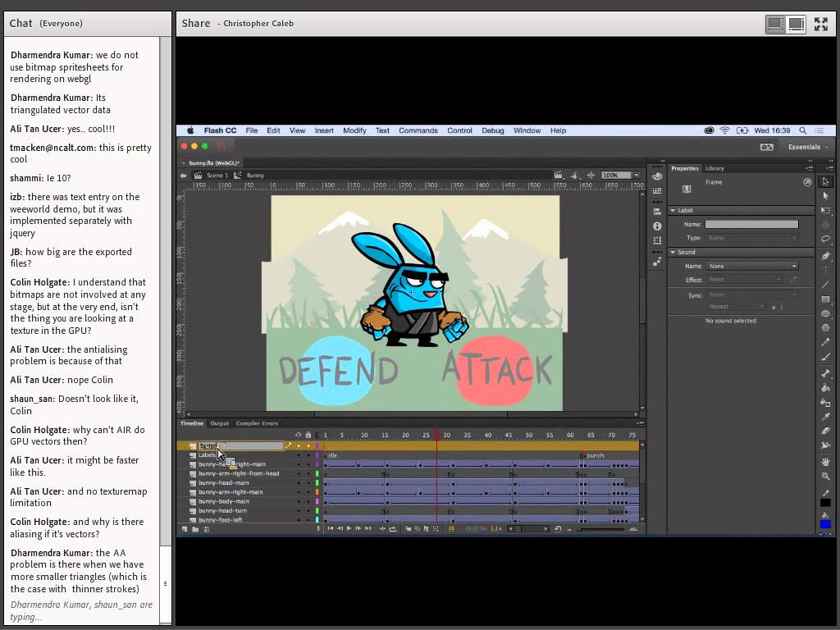840x630 pixels.
Task: Click the Play button in timeline
Action: (x=349, y=529)
